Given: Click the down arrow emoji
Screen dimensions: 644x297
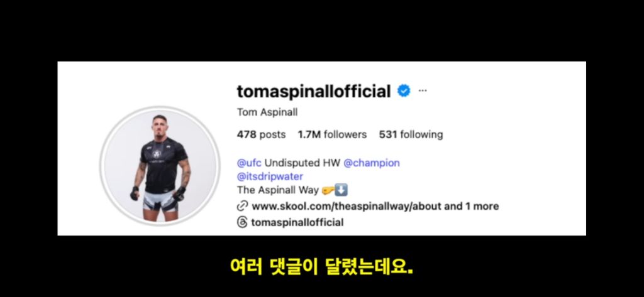Looking at the screenshot, I should (341, 190).
